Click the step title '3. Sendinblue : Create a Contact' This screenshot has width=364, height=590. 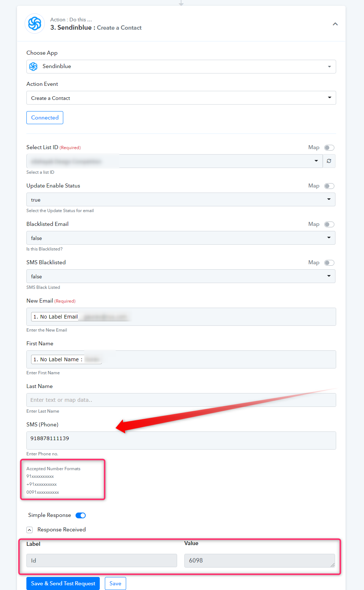coord(96,28)
